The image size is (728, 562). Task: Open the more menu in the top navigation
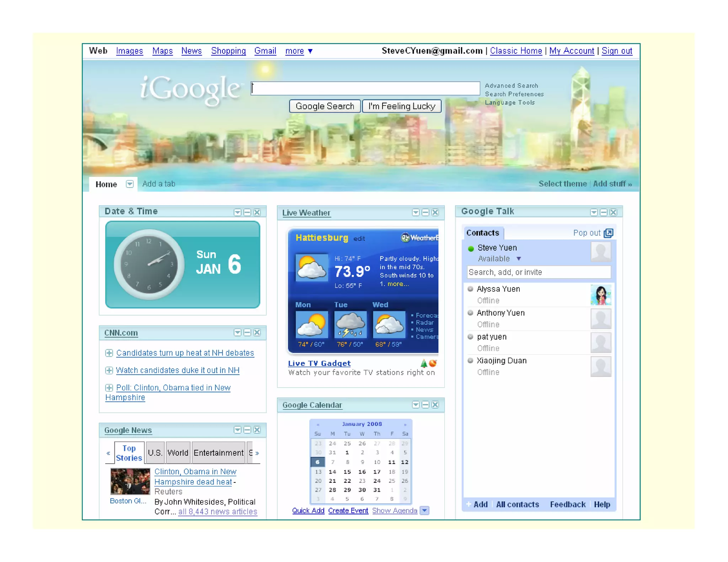[x=299, y=51]
